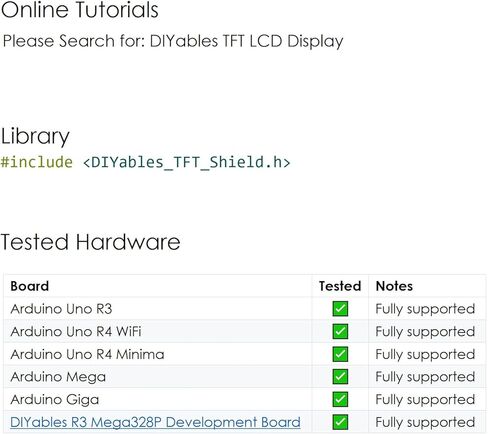Click the green checkmark for Arduino Uno R4 WiFi
This screenshot has width=488, height=434.
tap(340, 331)
